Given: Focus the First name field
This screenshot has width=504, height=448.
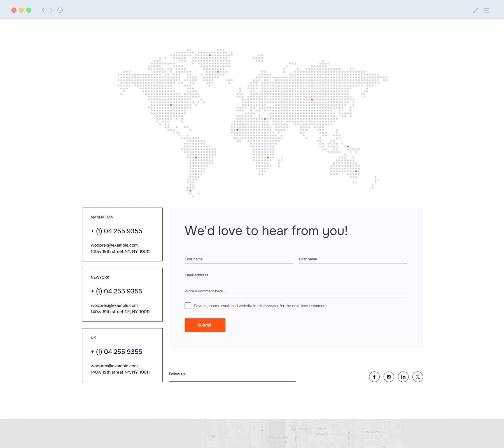Looking at the screenshot, I should 238,259.
